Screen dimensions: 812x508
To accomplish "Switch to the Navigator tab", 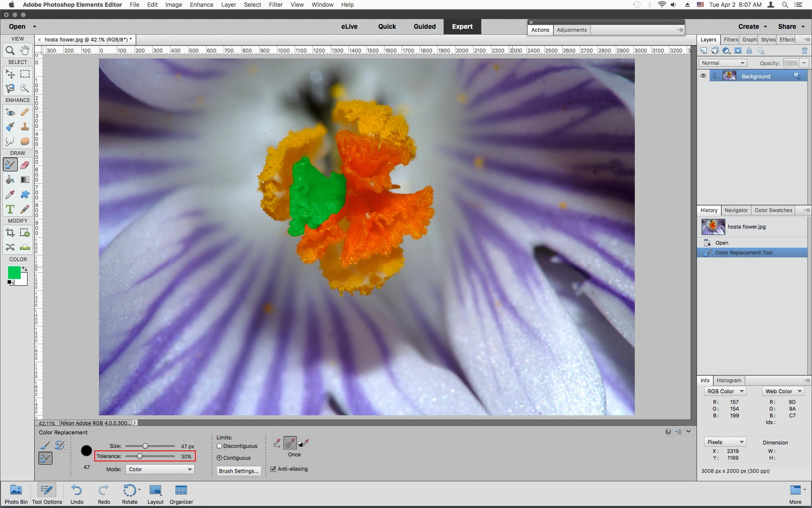I will 736,210.
